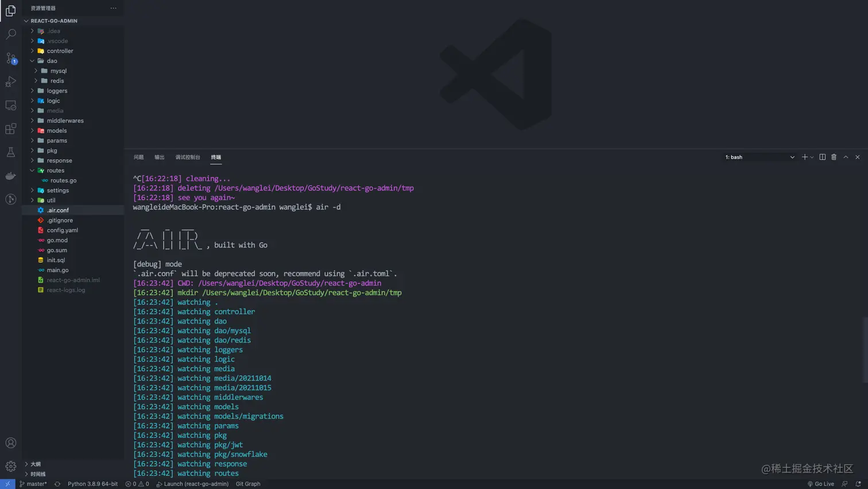Open the Run and Debug view
Screen dimensions: 868x489
tap(11, 82)
